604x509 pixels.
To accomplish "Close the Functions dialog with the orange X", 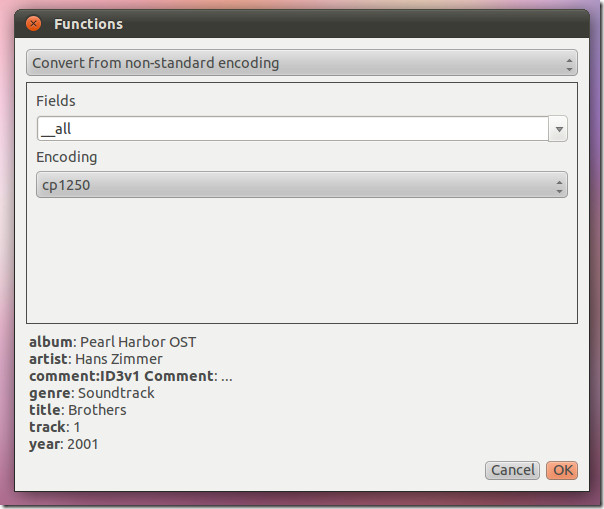I will point(34,24).
